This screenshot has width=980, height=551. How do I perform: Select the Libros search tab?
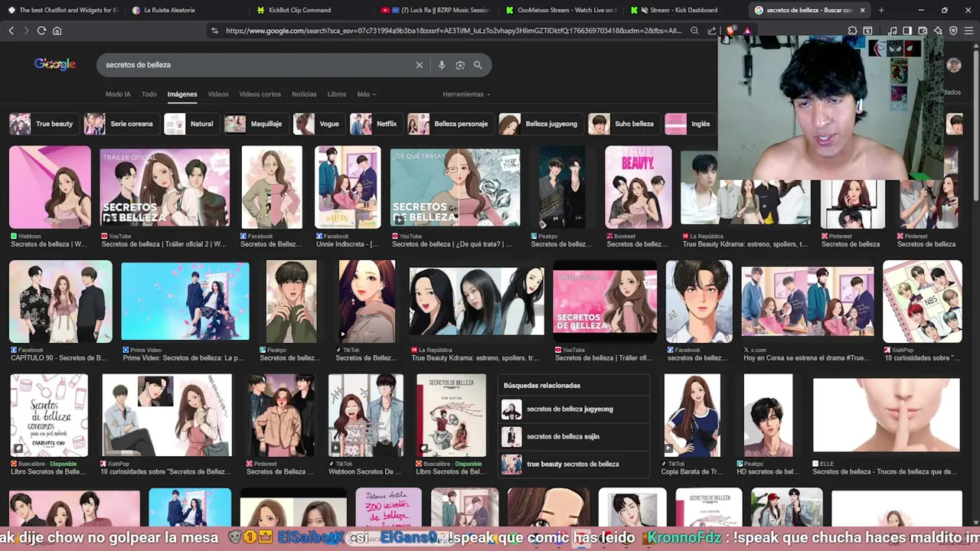pyautogui.click(x=337, y=94)
